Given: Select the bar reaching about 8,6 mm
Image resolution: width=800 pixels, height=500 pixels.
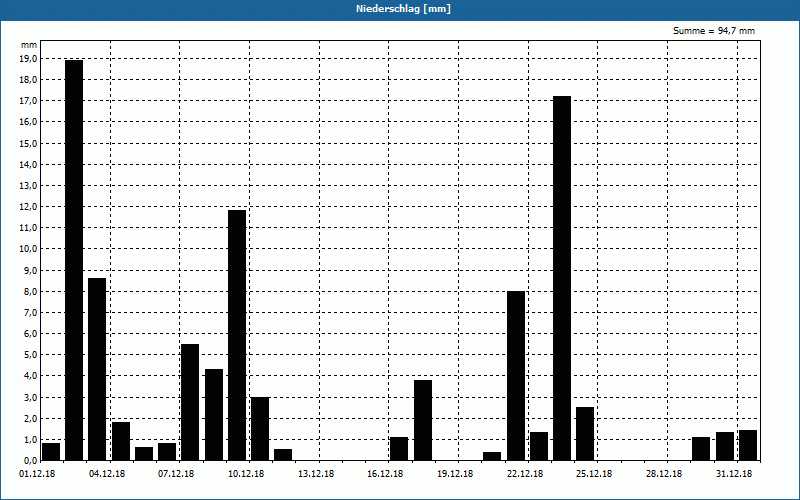Looking at the screenshot, I should point(97,369).
